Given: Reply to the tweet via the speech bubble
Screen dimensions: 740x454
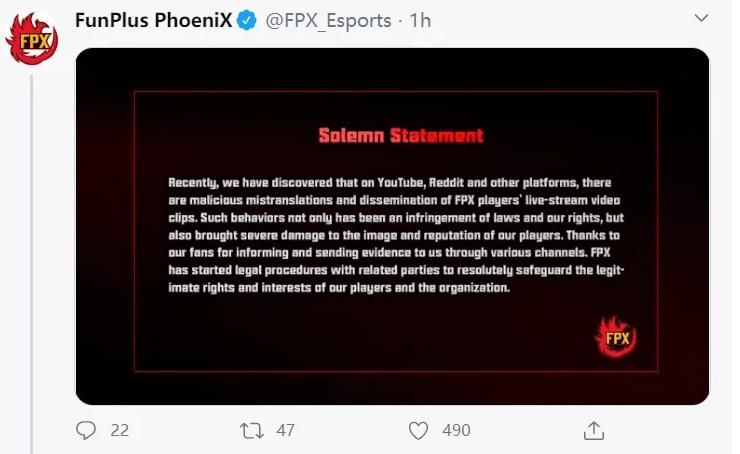Looking at the screenshot, I should (x=86, y=430).
